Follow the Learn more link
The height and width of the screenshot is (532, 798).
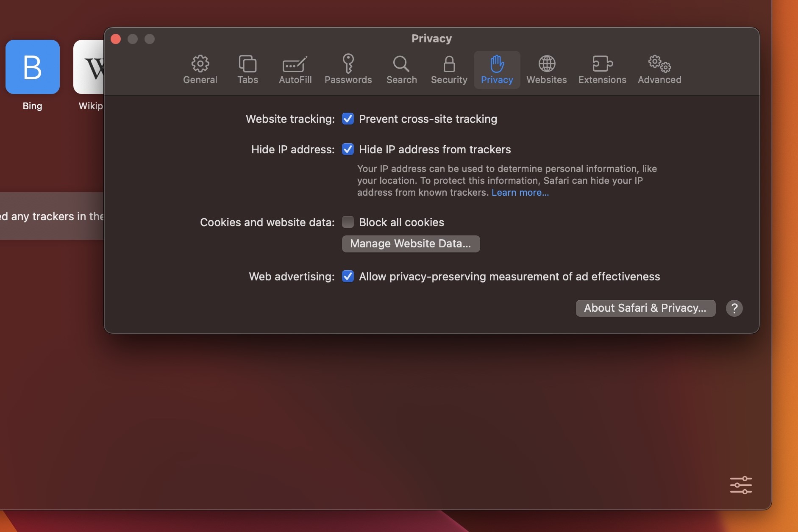pos(520,193)
